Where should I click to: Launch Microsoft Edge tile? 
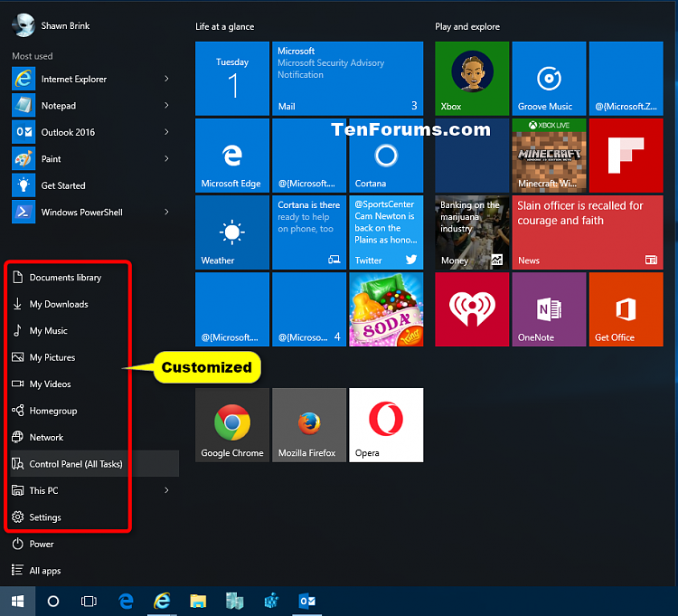pyautogui.click(x=232, y=156)
